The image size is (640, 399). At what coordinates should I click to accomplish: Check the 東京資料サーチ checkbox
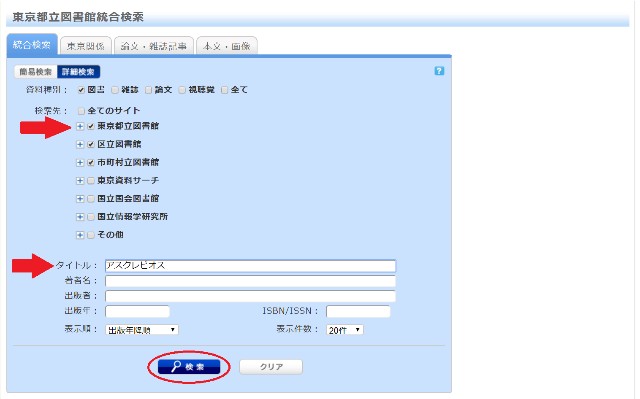click(91, 181)
